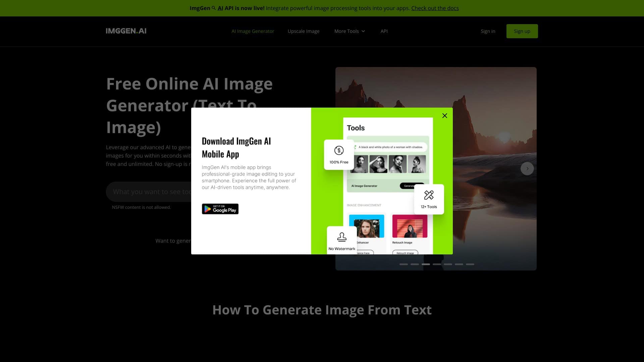The image size is (644, 362).
Task: Dismiss the mobile app download popup
Action: pos(444,115)
